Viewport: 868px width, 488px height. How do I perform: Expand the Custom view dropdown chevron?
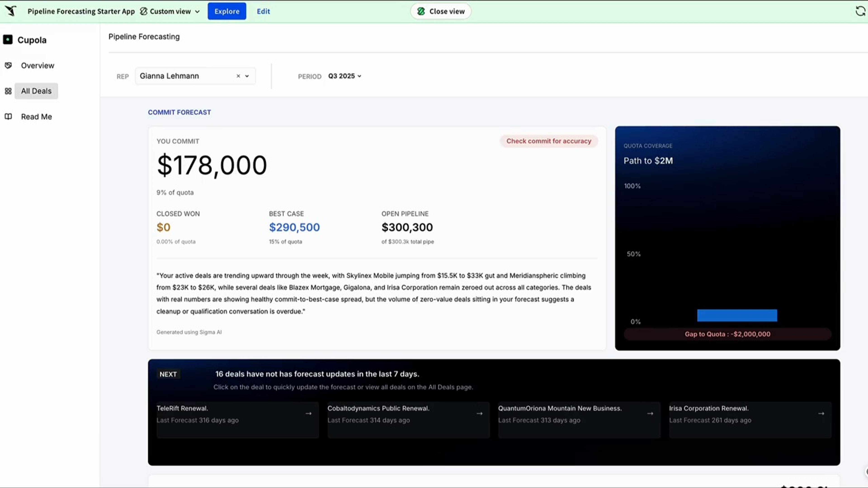198,12
